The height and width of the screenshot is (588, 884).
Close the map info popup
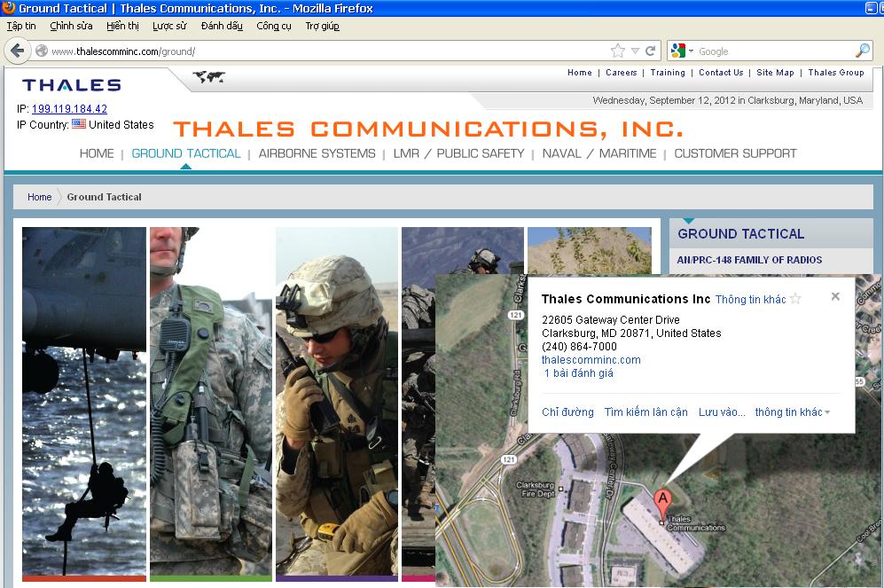pos(835,296)
